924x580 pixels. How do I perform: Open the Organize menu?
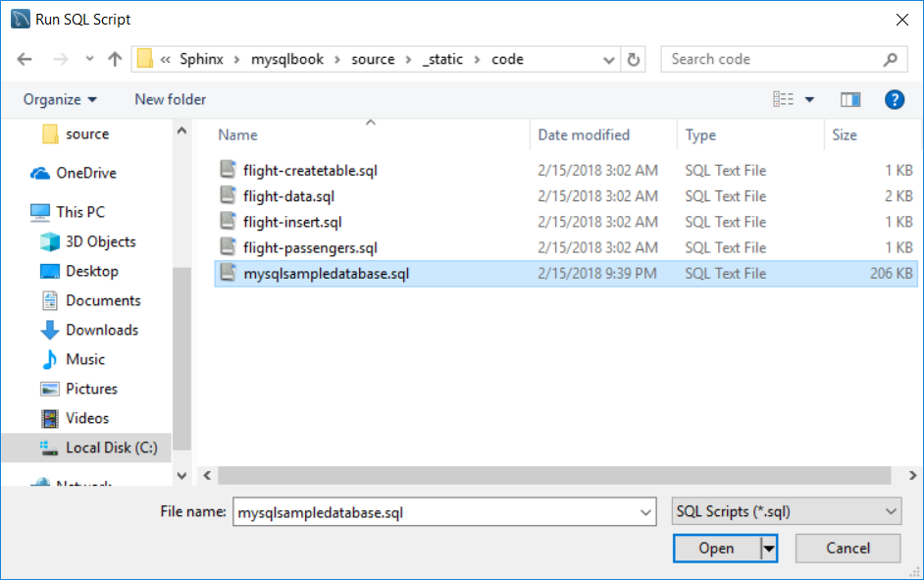[x=60, y=99]
